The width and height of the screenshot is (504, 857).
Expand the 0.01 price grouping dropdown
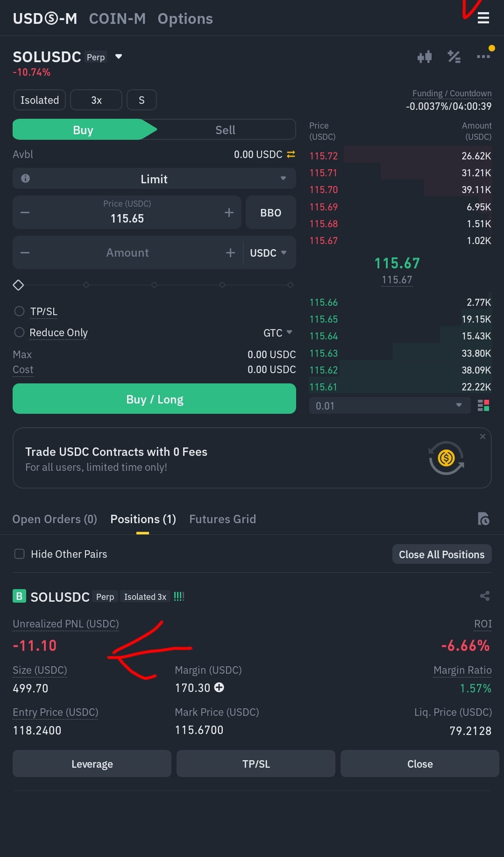click(390, 405)
